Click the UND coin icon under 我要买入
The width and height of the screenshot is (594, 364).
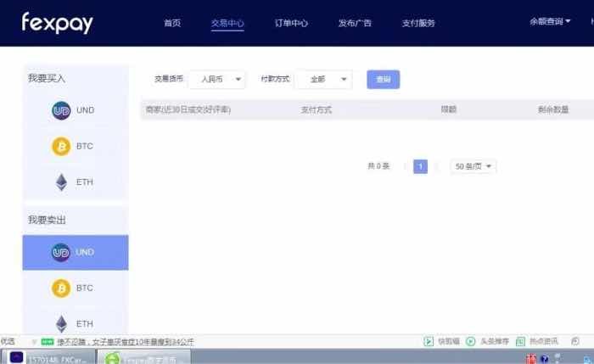tap(61, 110)
